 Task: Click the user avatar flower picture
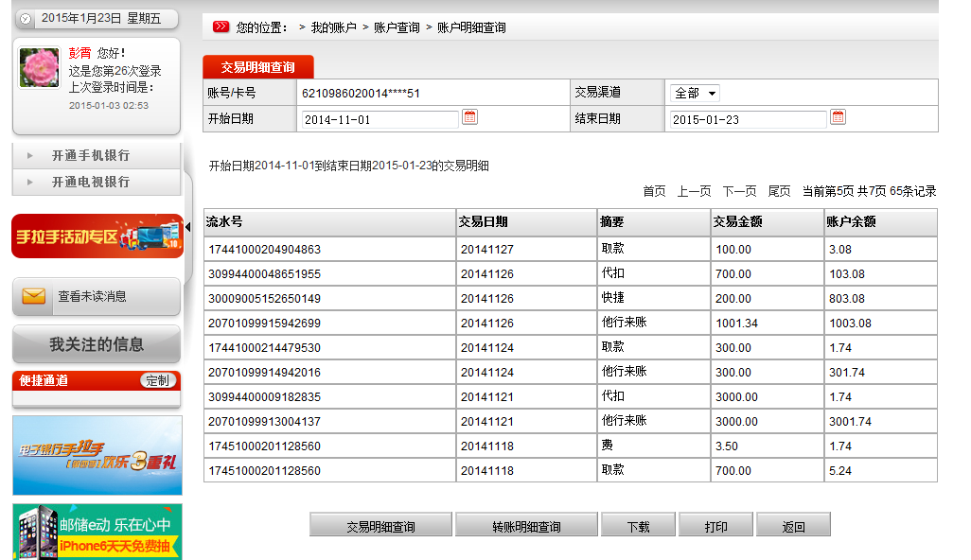click(x=40, y=68)
